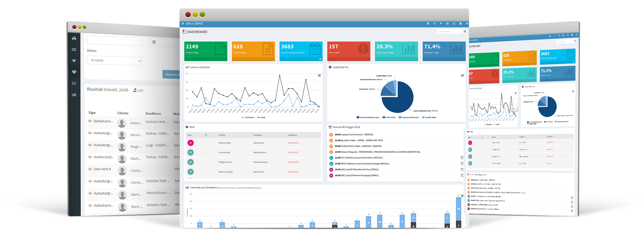Open the Status dropdown showing In corso

[x=114, y=60]
